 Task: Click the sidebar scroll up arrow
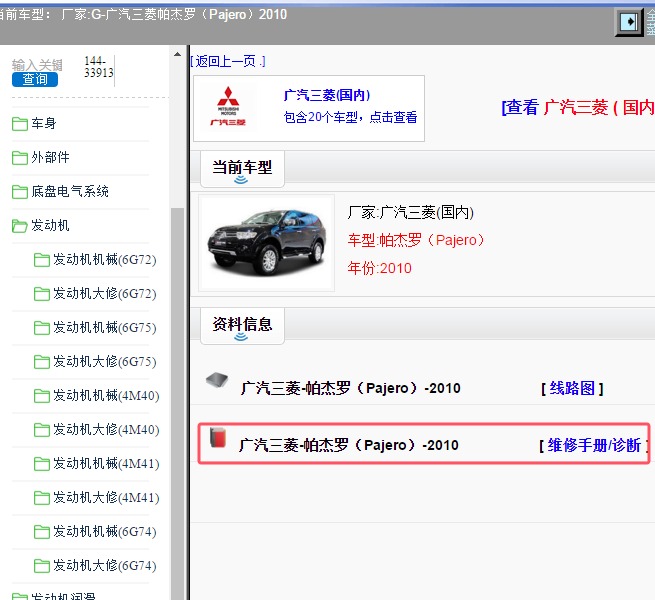177,54
